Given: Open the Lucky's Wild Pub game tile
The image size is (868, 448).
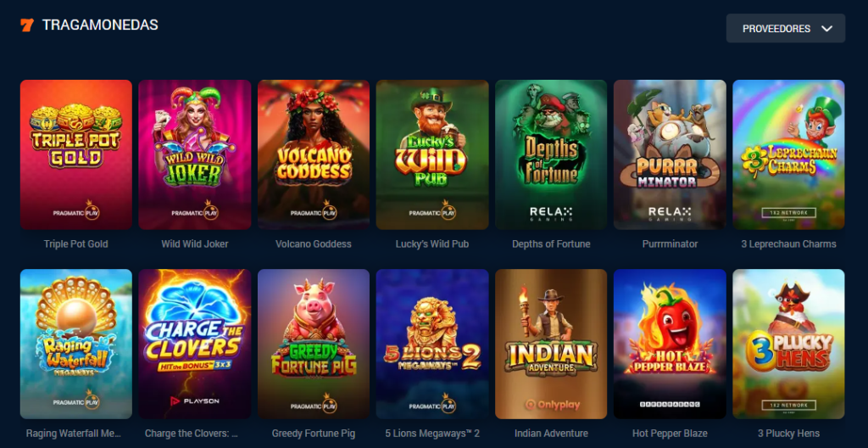Looking at the screenshot, I should 432,154.
